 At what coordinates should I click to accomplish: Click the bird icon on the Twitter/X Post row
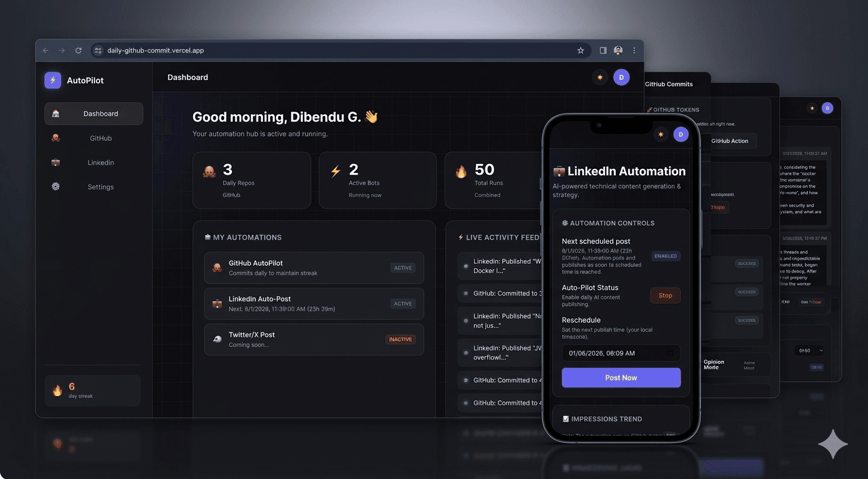(x=217, y=339)
